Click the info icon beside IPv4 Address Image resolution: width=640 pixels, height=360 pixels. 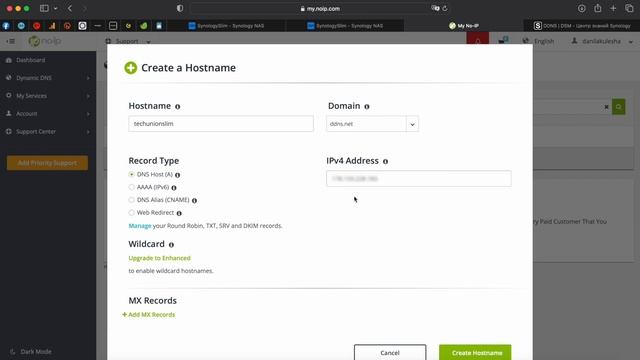tap(385, 161)
